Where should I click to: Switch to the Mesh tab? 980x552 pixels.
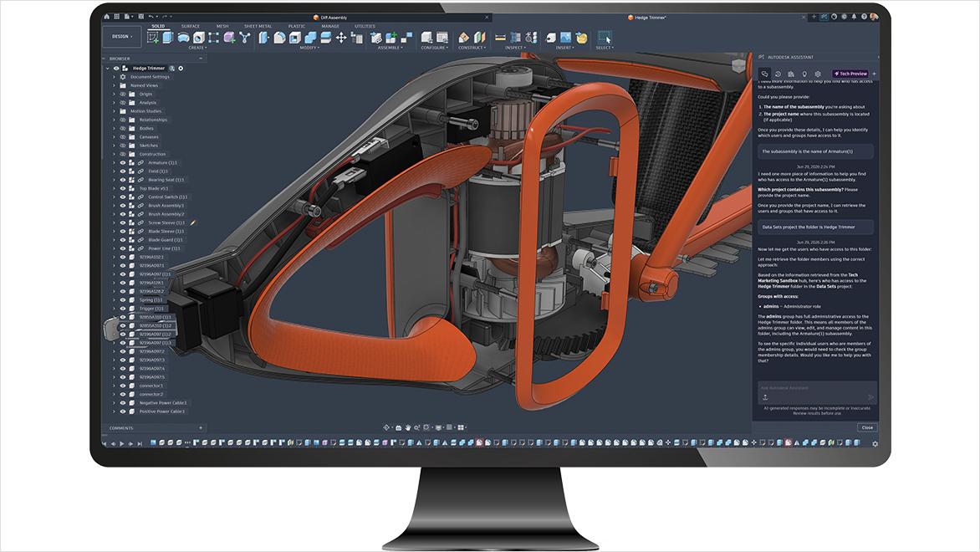[222, 26]
